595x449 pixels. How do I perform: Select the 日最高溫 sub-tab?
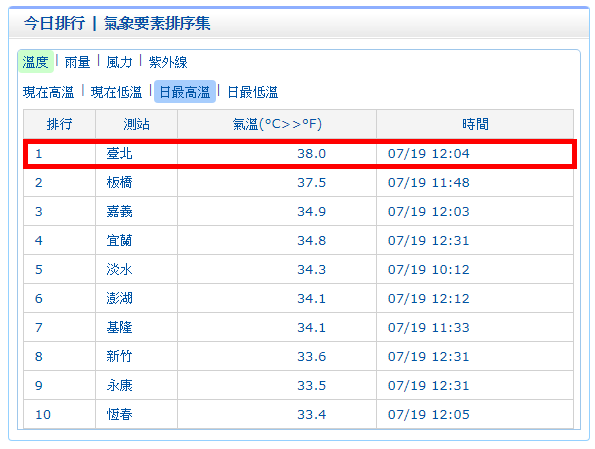click(185, 92)
